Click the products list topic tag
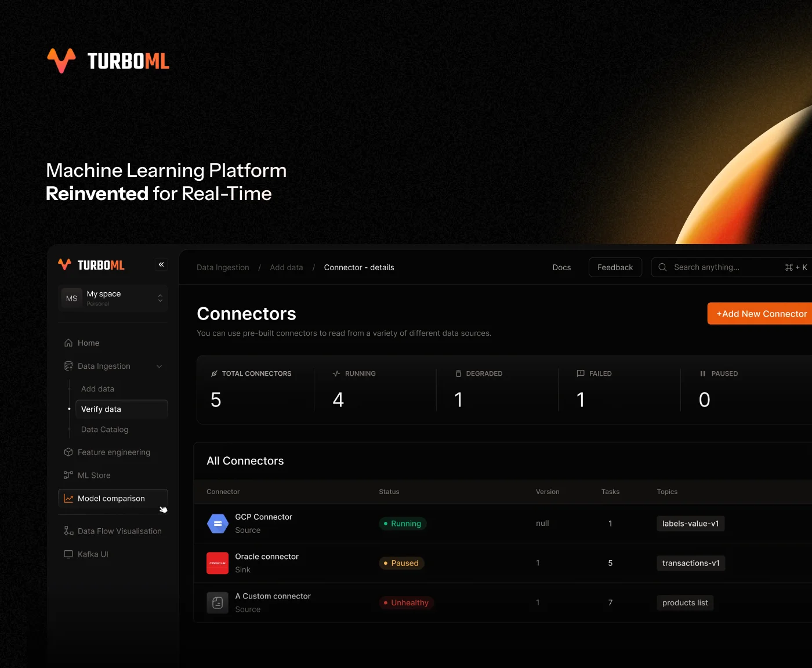Image resolution: width=812 pixels, height=668 pixels. (x=685, y=603)
